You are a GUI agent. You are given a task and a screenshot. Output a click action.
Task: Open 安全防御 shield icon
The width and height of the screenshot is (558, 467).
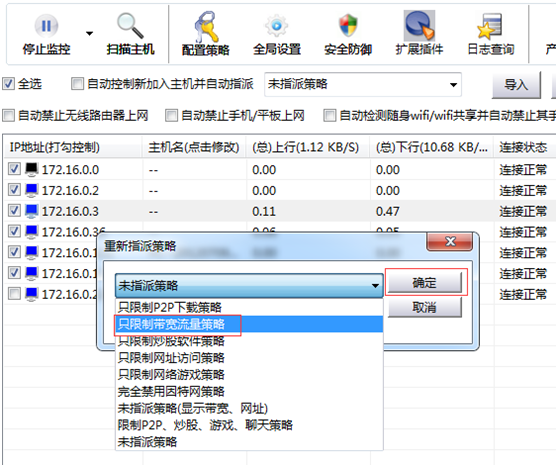348,26
